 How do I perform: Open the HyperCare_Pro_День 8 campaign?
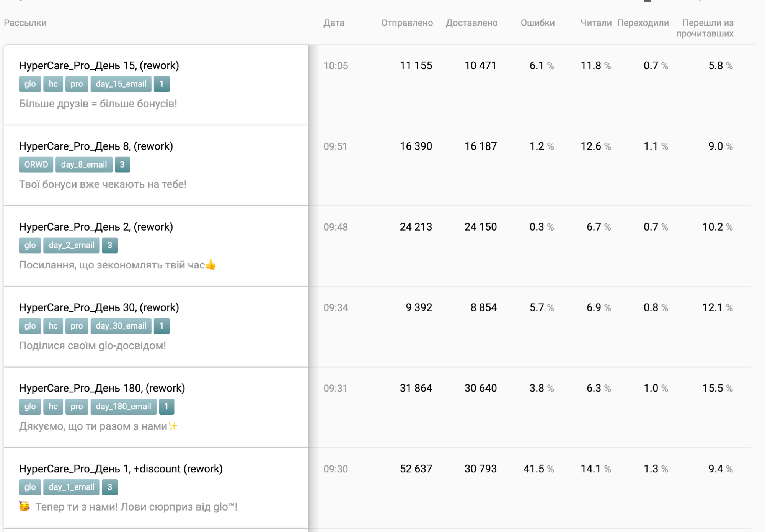tap(96, 146)
